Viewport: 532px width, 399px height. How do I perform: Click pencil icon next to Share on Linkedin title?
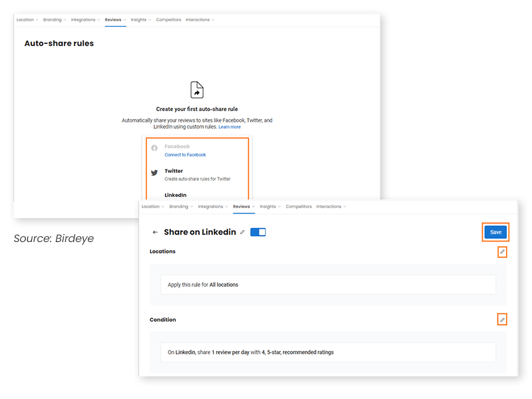pos(242,232)
